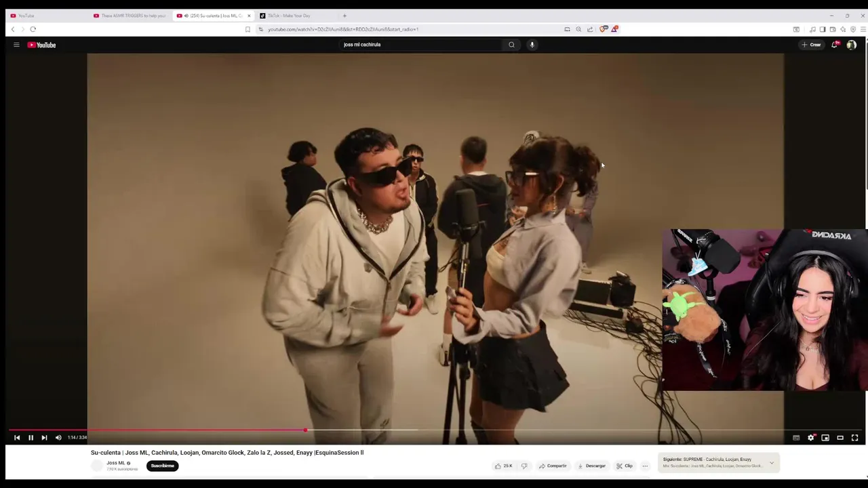Seek on the red video progress bar

coord(434,430)
